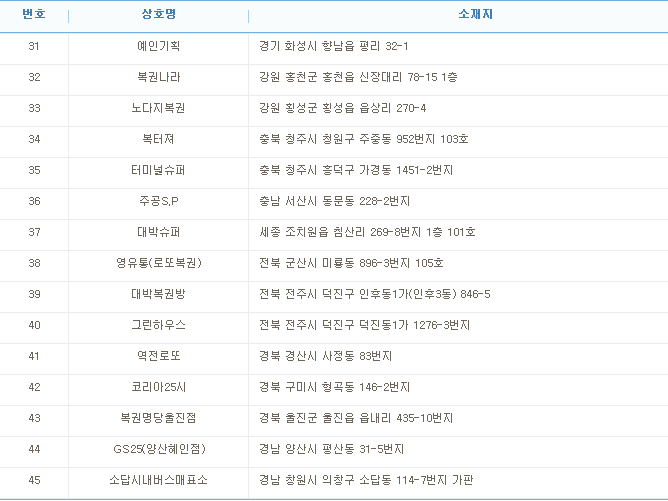Viewport: 668px width, 501px height.
Task: Click row number 41
Action: (x=34, y=356)
